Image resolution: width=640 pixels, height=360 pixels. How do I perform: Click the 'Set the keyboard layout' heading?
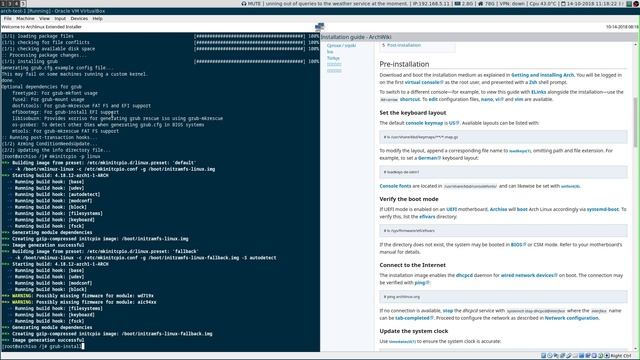(413, 113)
